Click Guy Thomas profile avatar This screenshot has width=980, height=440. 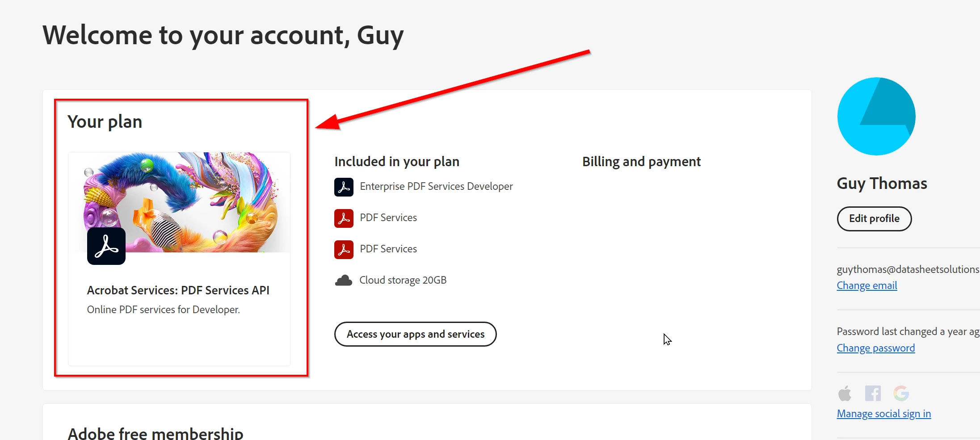click(x=876, y=116)
